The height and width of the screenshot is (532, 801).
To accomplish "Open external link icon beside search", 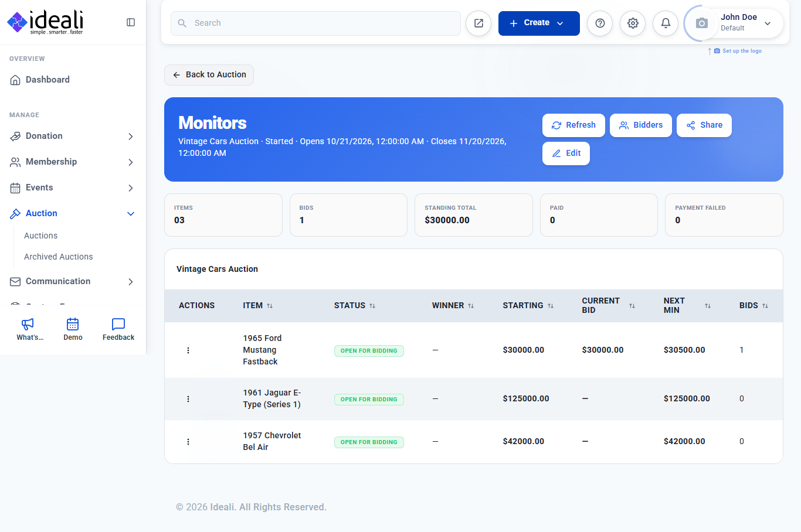I will 478,23.
